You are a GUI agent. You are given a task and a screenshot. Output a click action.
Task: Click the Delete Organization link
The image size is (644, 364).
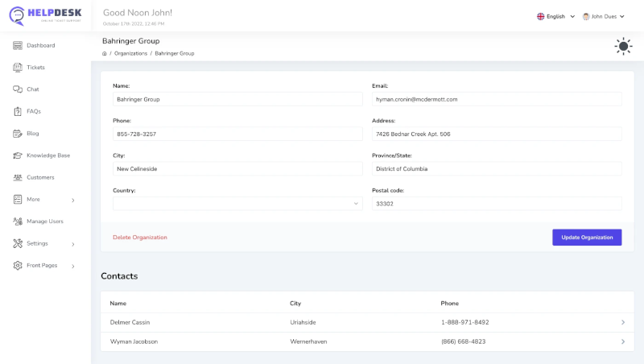pos(140,238)
